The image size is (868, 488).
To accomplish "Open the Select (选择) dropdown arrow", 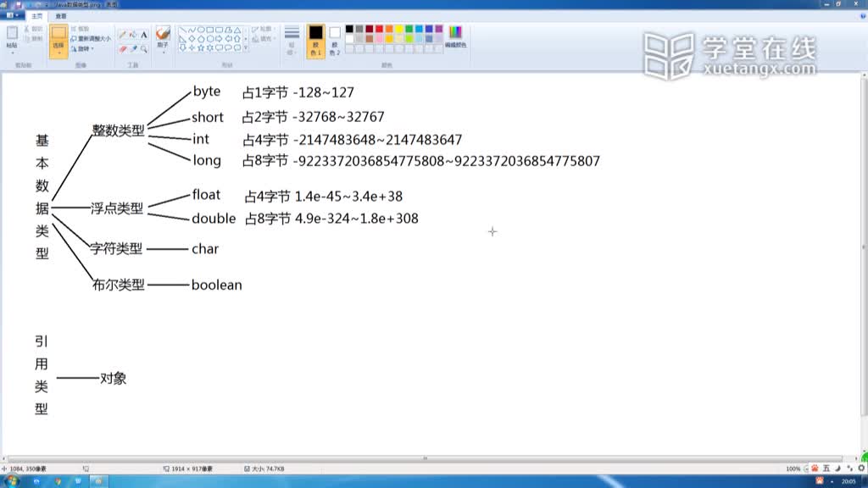I will pos(59,53).
